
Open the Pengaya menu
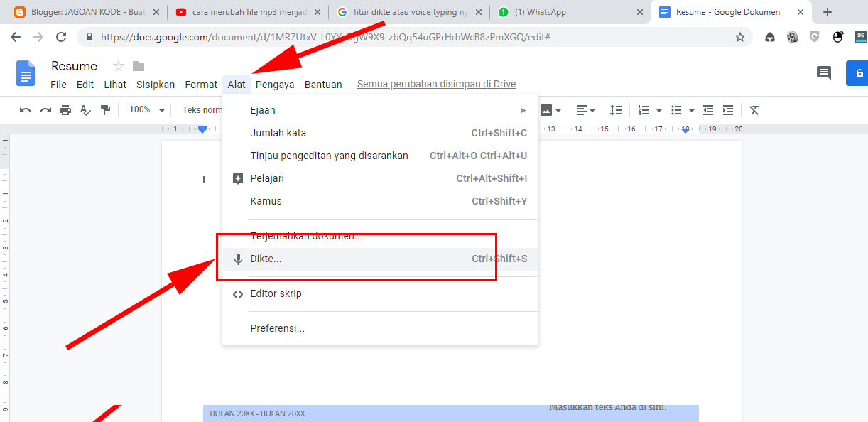point(275,85)
